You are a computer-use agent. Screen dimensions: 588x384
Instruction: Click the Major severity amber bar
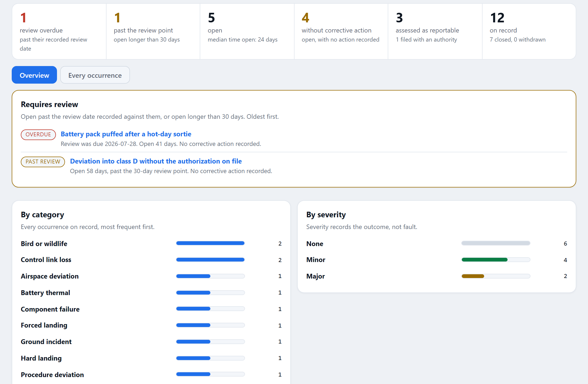click(473, 276)
